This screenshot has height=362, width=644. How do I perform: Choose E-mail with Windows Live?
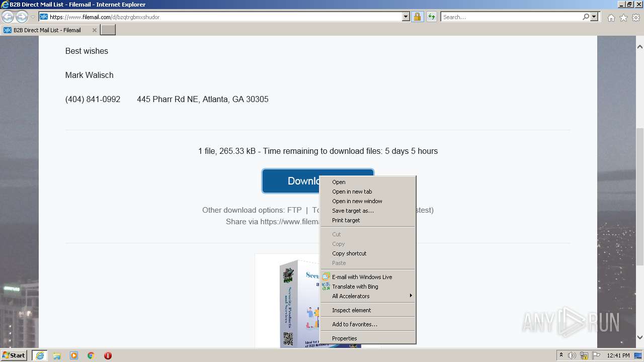[x=368, y=277]
